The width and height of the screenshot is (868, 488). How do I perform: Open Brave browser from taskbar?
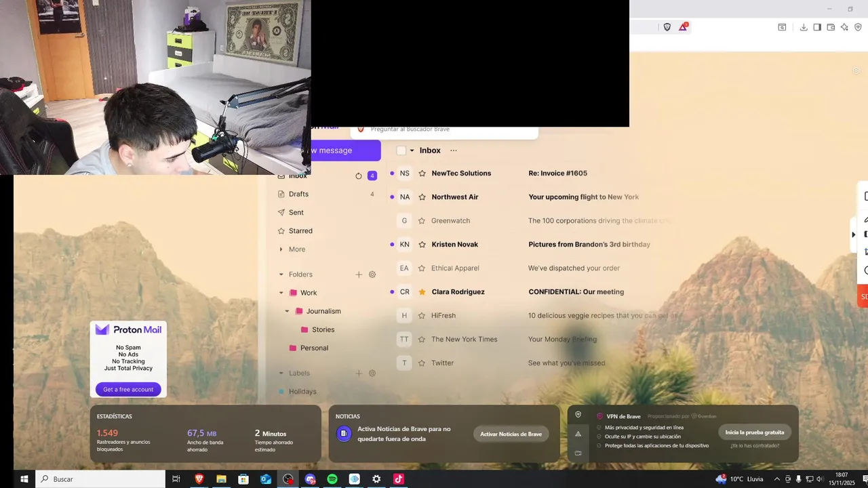click(x=199, y=479)
